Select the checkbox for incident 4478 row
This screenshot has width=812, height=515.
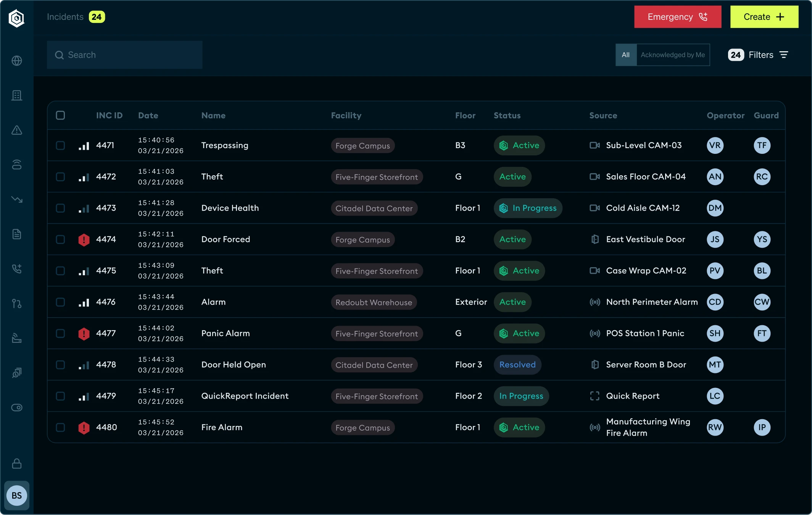[x=60, y=365]
